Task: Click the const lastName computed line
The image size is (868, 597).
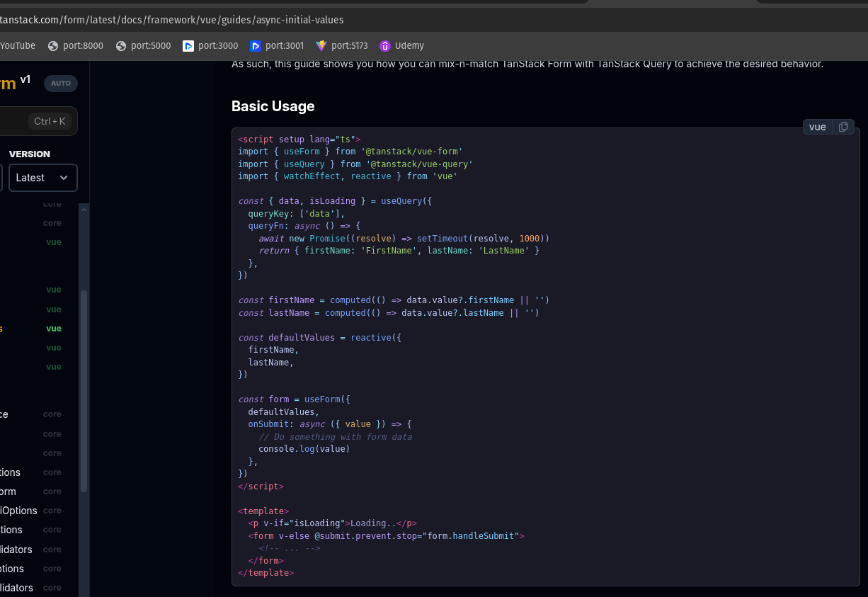Action: tap(389, 313)
